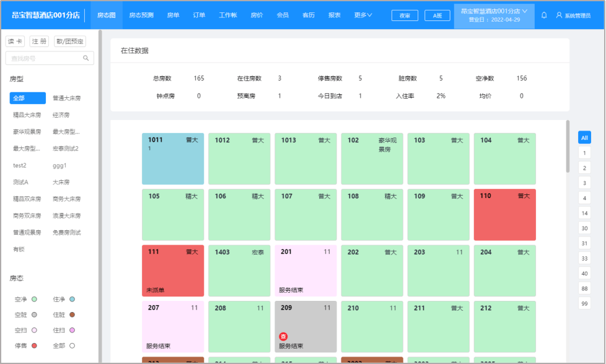Image resolution: width=606 pixels, height=364 pixels.
Task: Select the 空扫 room status radio
Action: tap(35, 330)
